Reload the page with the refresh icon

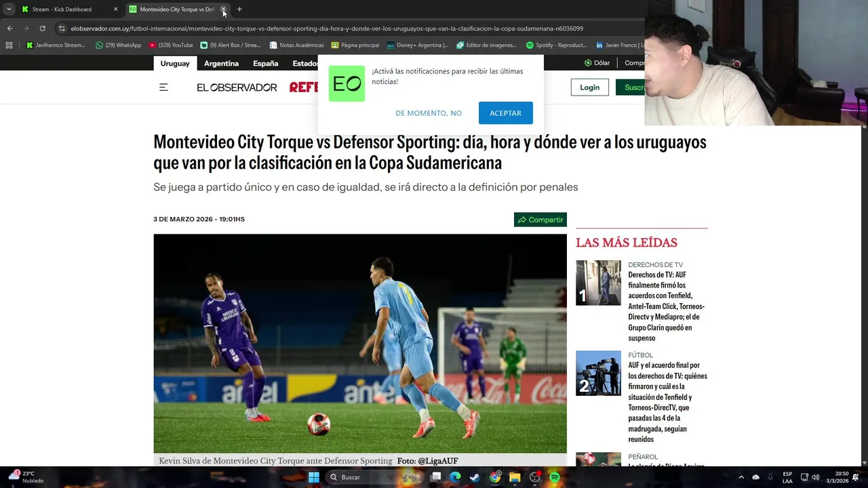(42, 28)
